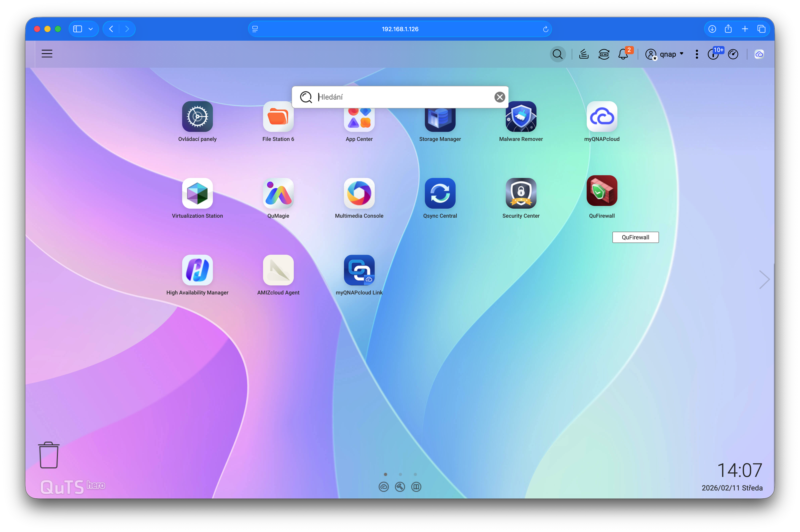Open the AMIZcloud Agent app
800x532 pixels.
pyautogui.click(x=278, y=270)
